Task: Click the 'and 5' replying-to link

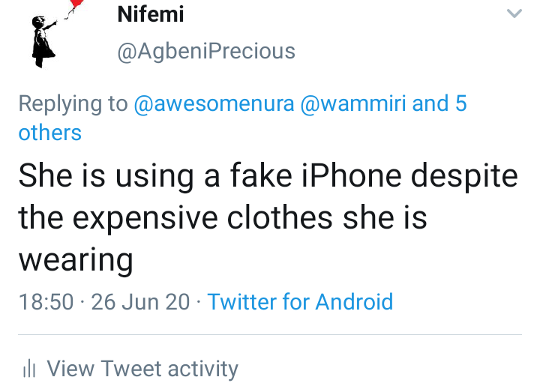Action: 439,103
